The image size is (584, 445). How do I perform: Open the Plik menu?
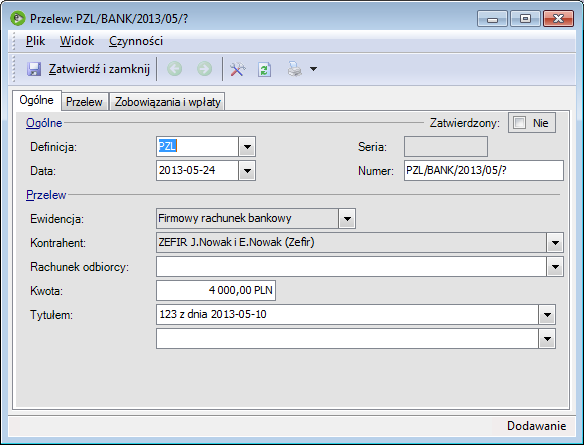tap(35, 41)
